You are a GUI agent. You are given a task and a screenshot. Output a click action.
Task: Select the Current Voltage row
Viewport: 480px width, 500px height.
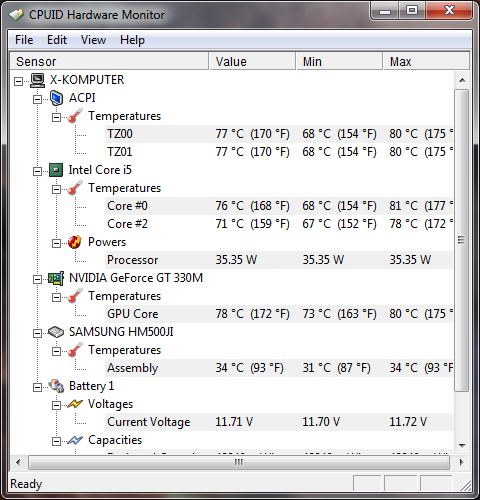[x=279, y=422]
